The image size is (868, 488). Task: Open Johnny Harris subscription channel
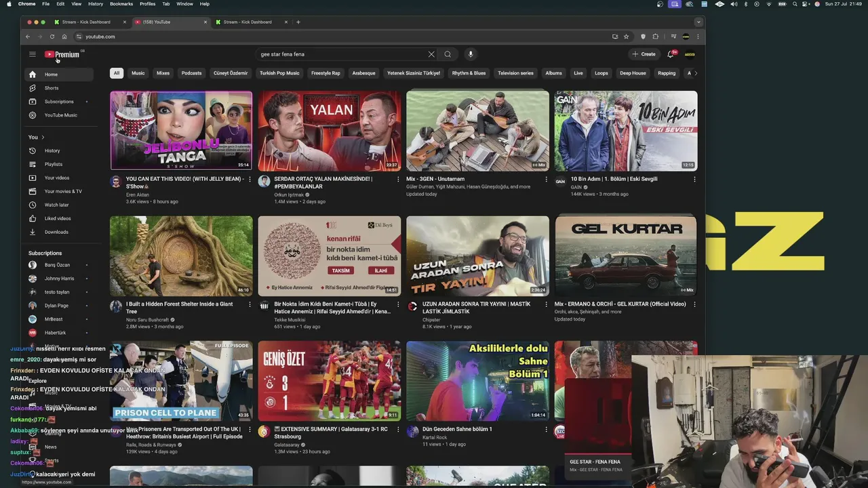coord(59,279)
